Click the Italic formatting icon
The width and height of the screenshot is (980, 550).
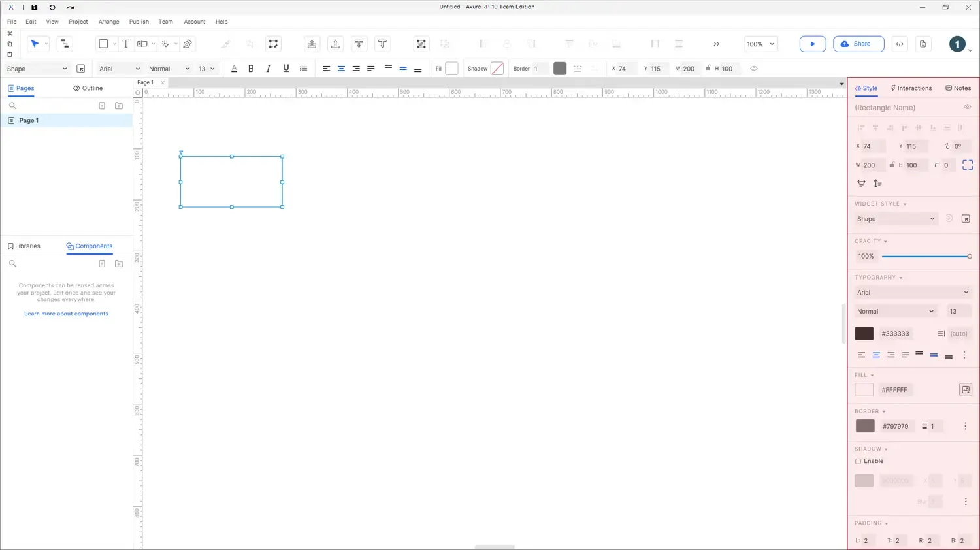click(269, 69)
